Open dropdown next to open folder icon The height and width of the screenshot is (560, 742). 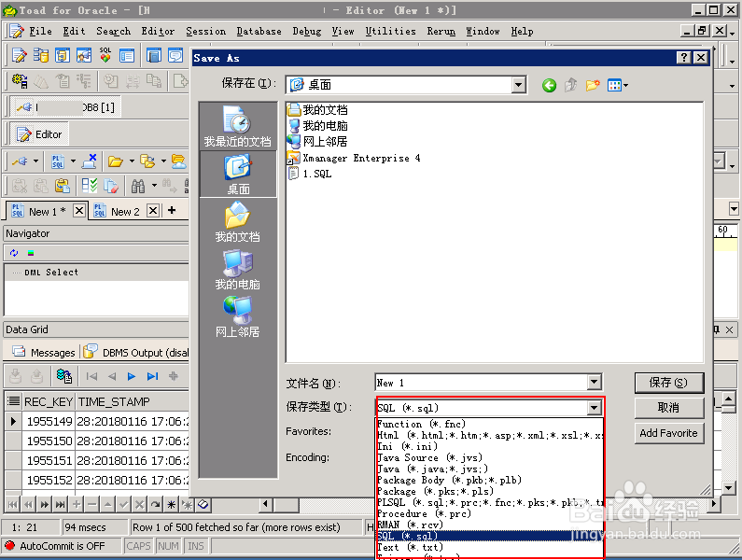point(131,161)
